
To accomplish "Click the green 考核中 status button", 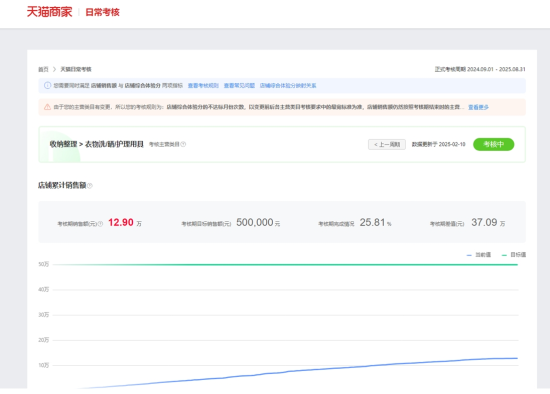I will click(494, 144).
